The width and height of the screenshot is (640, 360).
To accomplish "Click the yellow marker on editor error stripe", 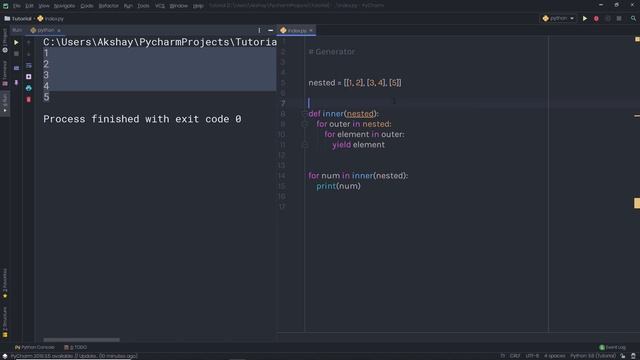I will [637, 203].
